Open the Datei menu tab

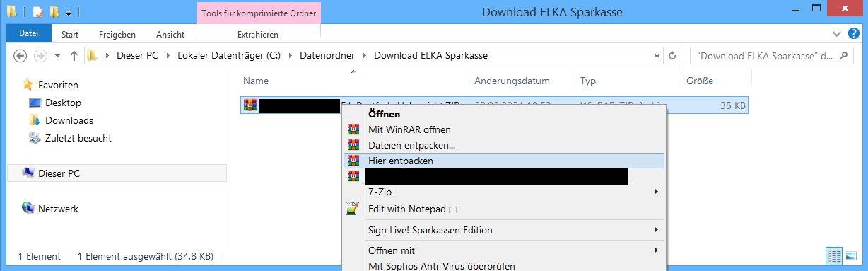(29, 33)
